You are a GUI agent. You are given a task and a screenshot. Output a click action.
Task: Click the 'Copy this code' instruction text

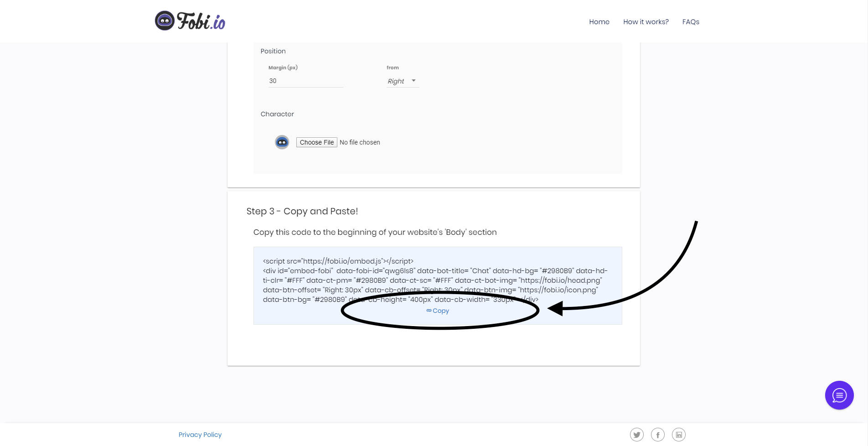point(375,232)
